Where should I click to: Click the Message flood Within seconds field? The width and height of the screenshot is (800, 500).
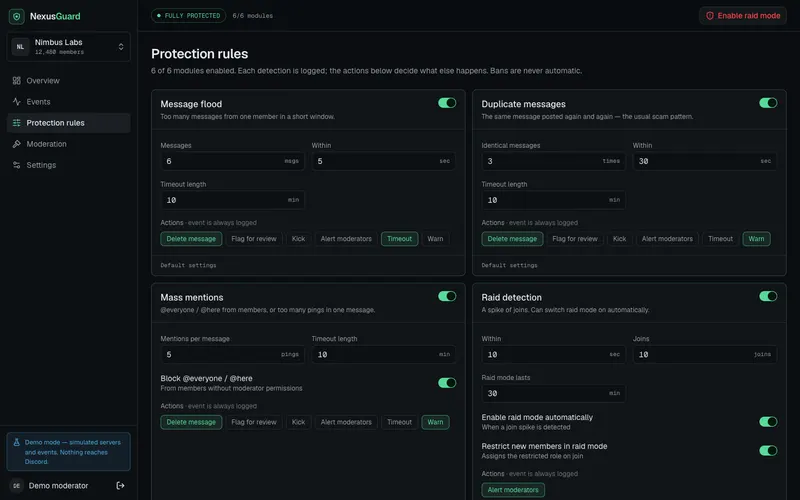[384, 161]
